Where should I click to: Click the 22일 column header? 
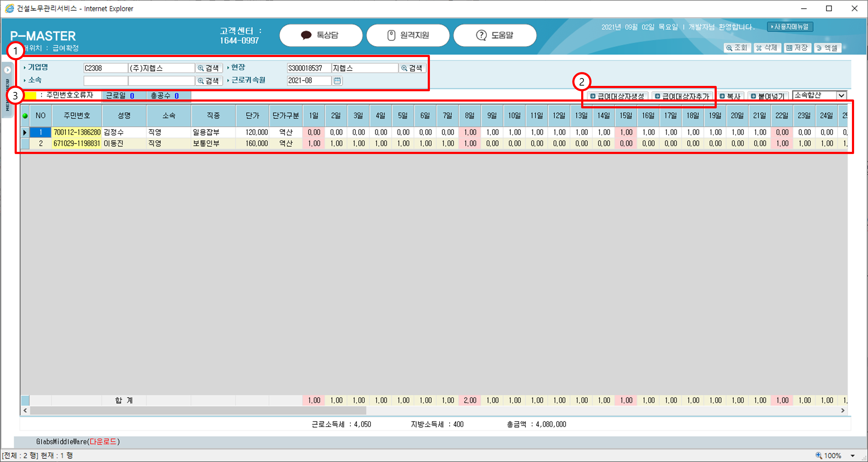click(x=782, y=115)
